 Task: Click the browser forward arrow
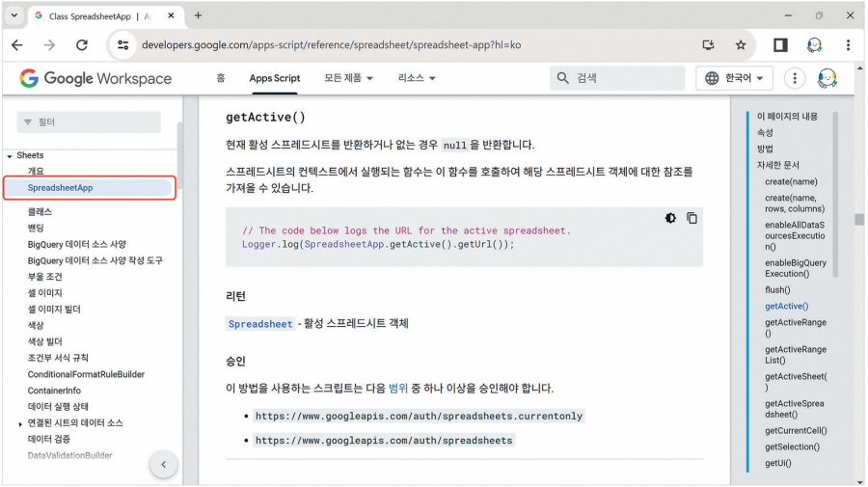click(x=50, y=45)
